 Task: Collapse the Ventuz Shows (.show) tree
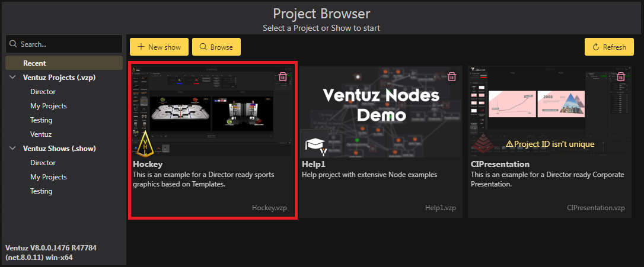(12, 149)
